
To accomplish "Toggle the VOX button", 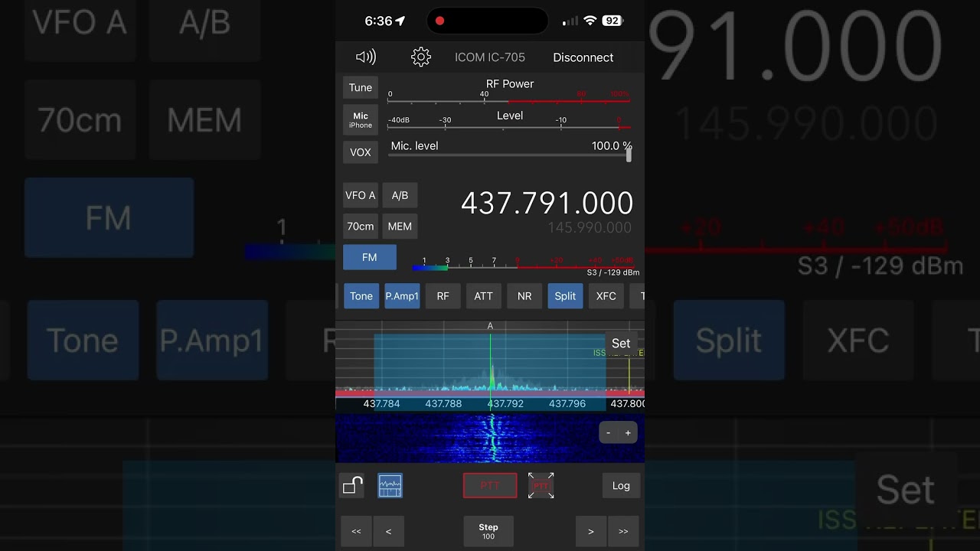I will pyautogui.click(x=361, y=152).
